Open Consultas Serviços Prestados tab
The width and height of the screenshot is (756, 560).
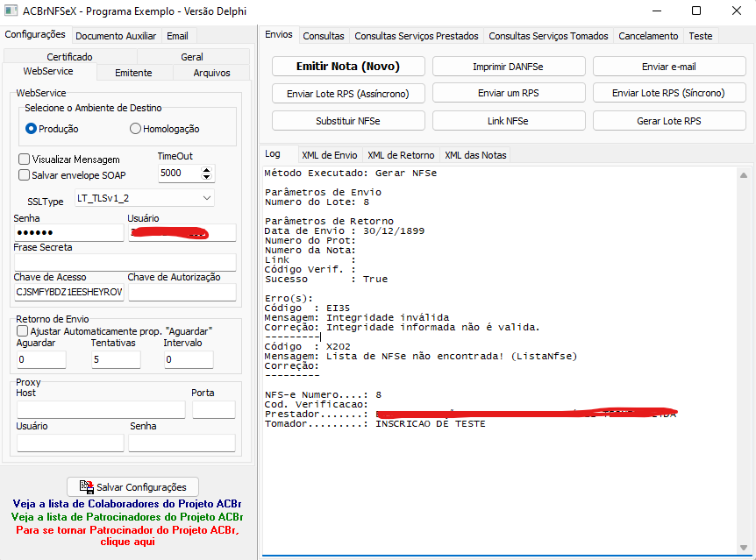(417, 36)
